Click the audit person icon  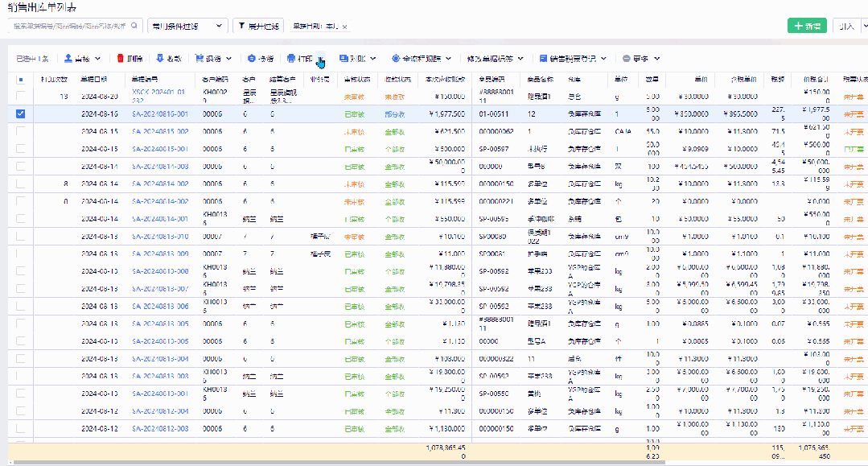(68, 59)
